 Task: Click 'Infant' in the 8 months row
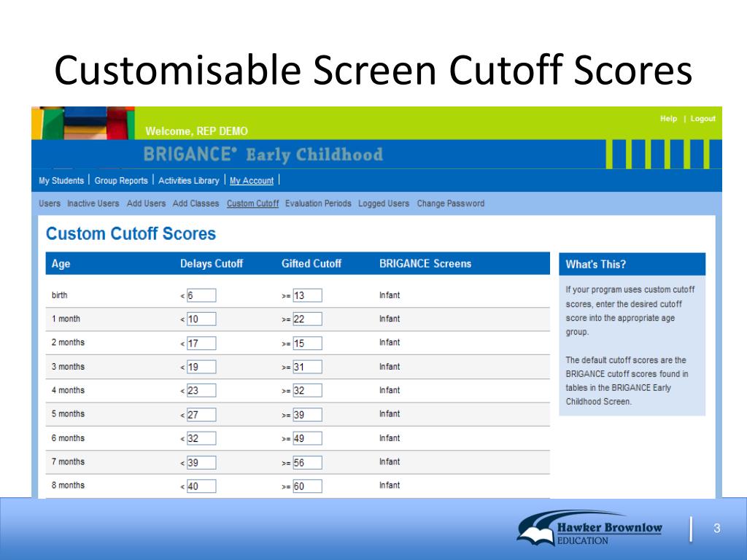(x=390, y=485)
